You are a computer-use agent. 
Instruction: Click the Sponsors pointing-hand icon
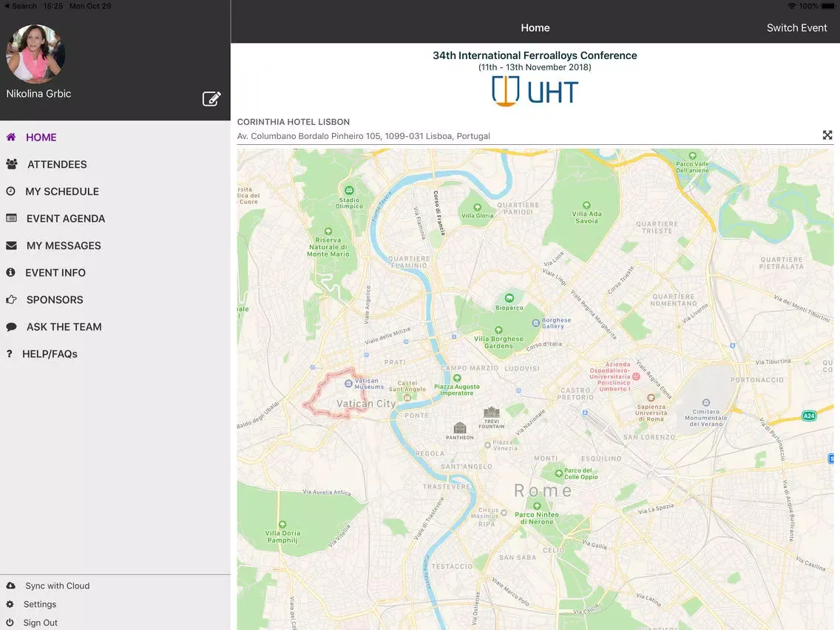pos(11,299)
